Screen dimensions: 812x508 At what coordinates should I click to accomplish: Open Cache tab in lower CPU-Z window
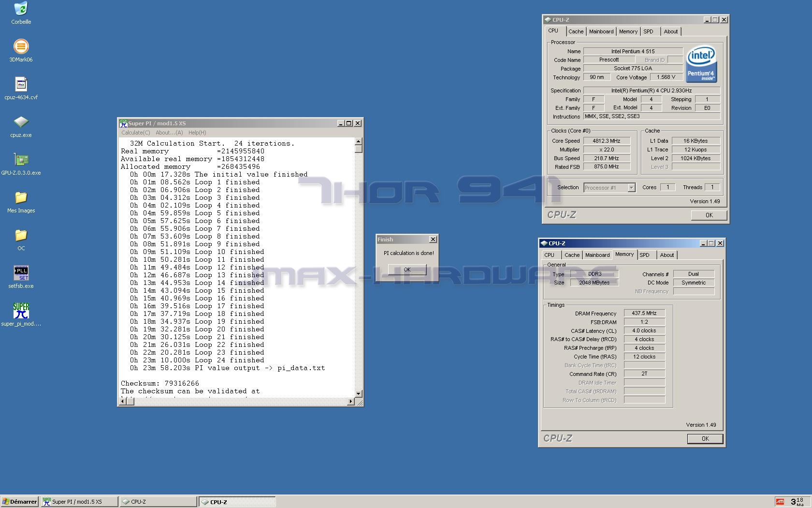pyautogui.click(x=572, y=255)
